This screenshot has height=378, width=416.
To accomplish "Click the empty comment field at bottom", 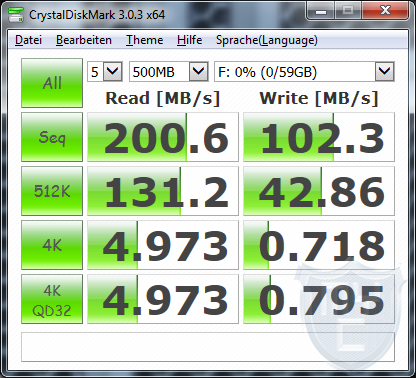I will [208, 347].
